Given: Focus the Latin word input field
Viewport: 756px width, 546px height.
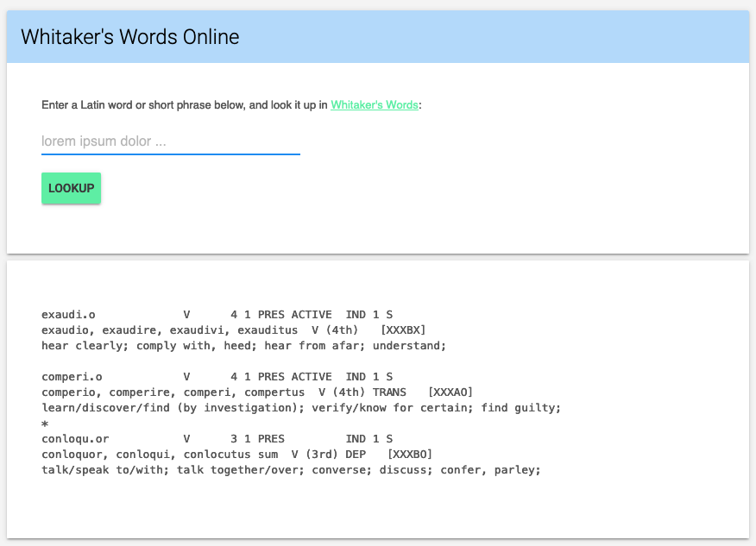Looking at the screenshot, I should click(x=170, y=141).
